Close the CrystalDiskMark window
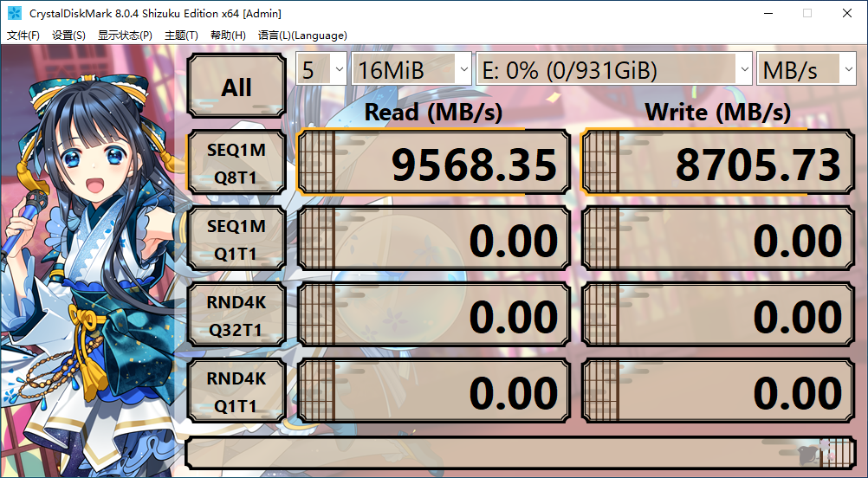This screenshot has width=868, height=478. pyautogui.click(x=847, y=13)
